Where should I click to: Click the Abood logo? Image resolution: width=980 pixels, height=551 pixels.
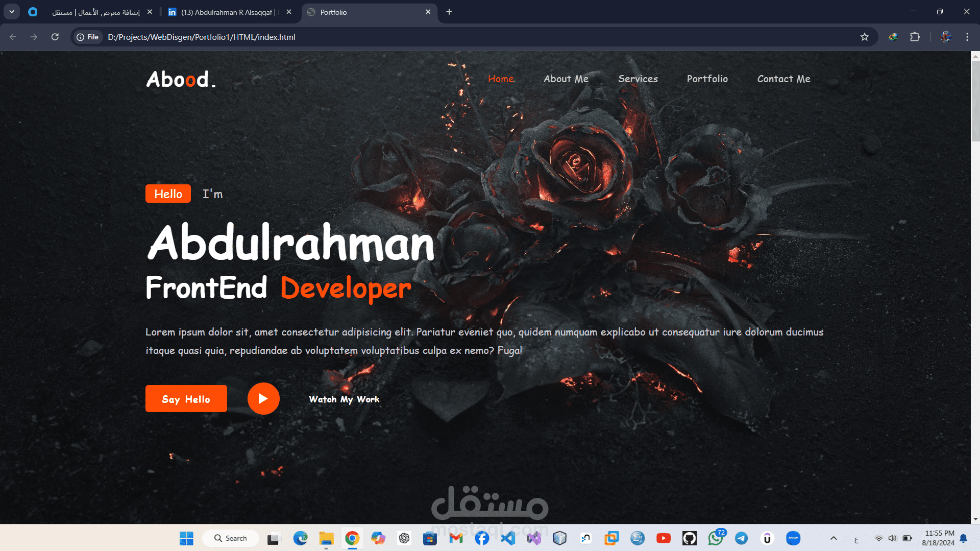coord(181,79)
